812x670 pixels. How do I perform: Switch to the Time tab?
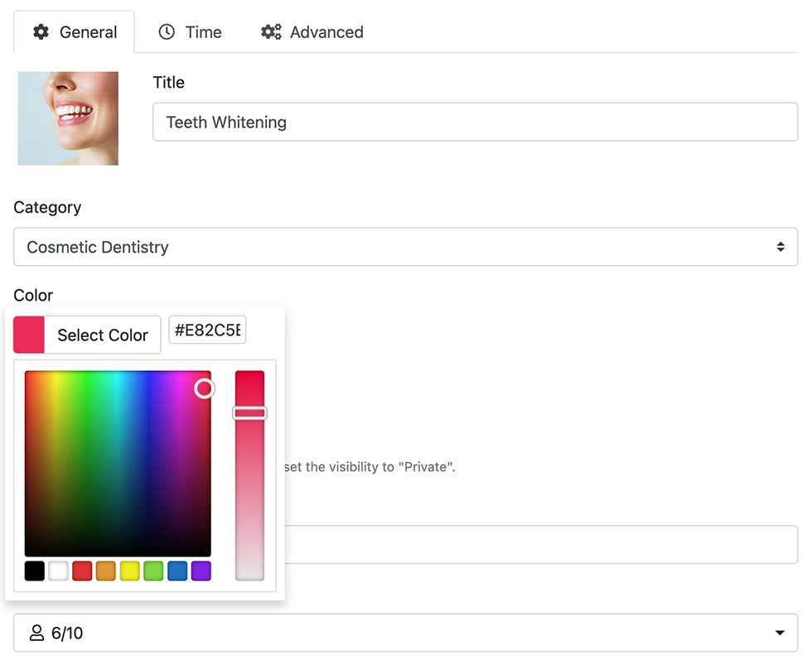click(x=190, y=31)
